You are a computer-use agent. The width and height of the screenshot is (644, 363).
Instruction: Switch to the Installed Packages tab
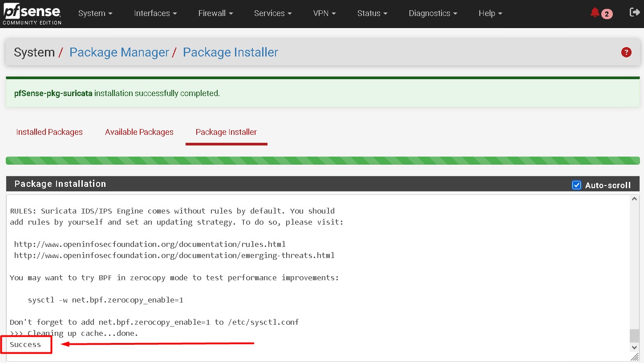[x=49, y=132]
